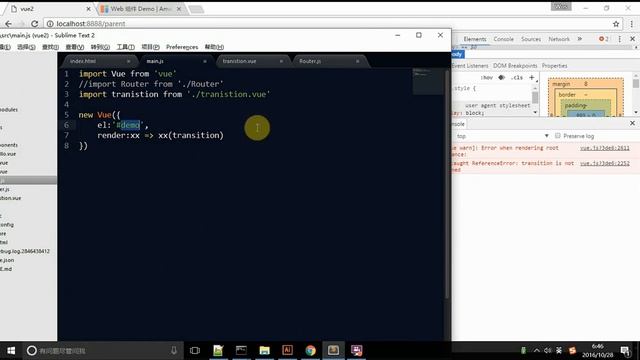Viewport: 640px width, 360px height.
Task: Open the Project menu in Sublime Text
Action: click(150, 47)
